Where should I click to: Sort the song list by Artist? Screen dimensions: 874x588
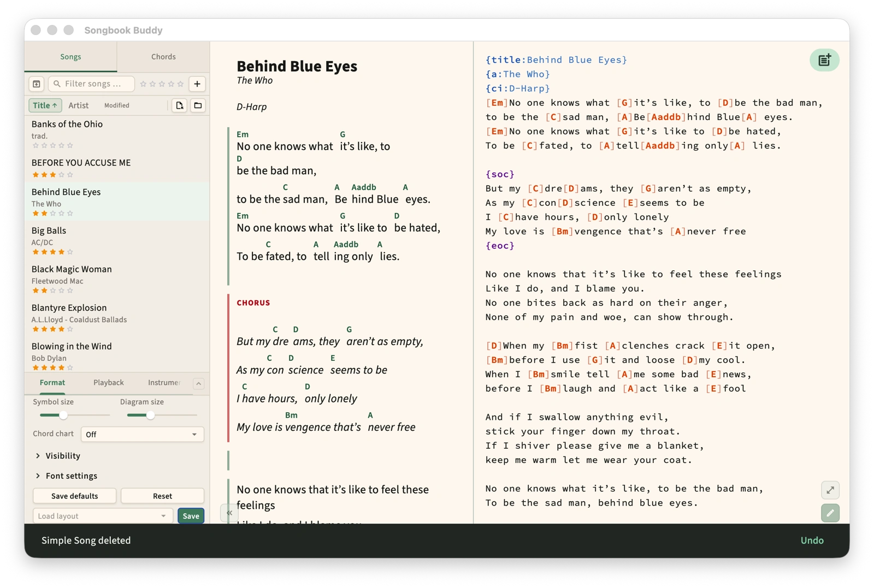click(x=78, y=105)
